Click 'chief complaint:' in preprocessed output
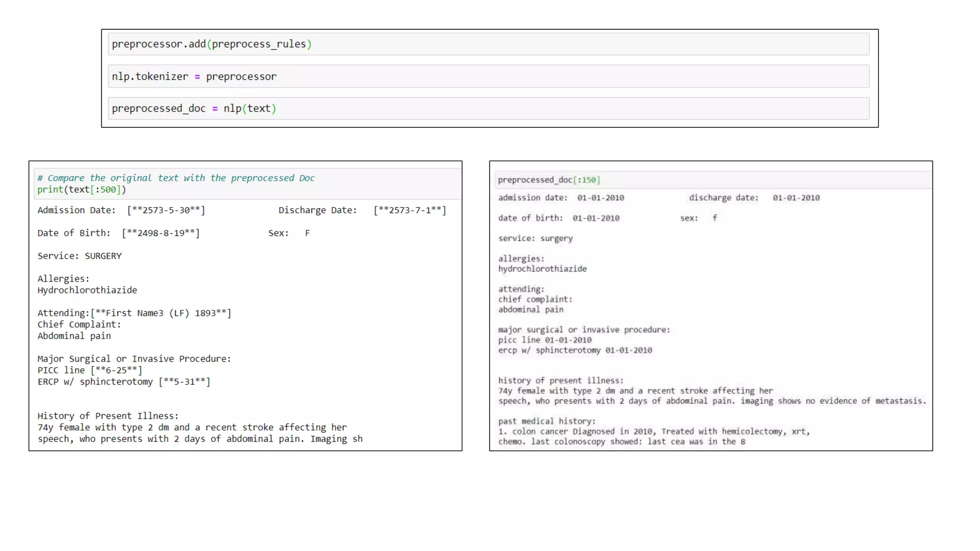This screenshot has height=551, width=980. pos(535,299)
